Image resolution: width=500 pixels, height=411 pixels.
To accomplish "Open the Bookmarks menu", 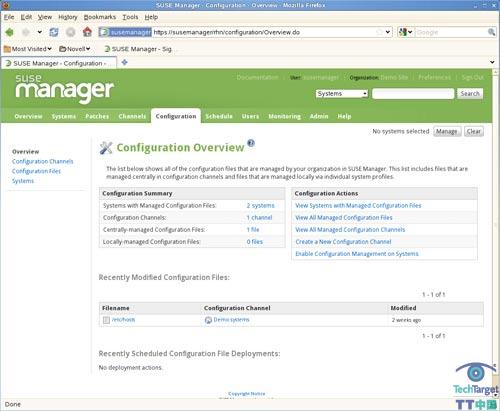I will pos(100,17).
